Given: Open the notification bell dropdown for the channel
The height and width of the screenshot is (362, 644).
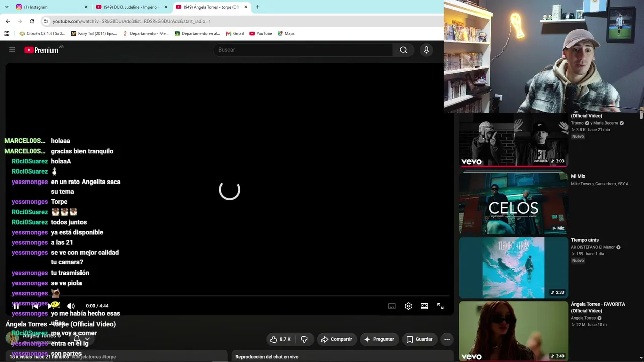Looking at the screenshot, I should point(82,339).
